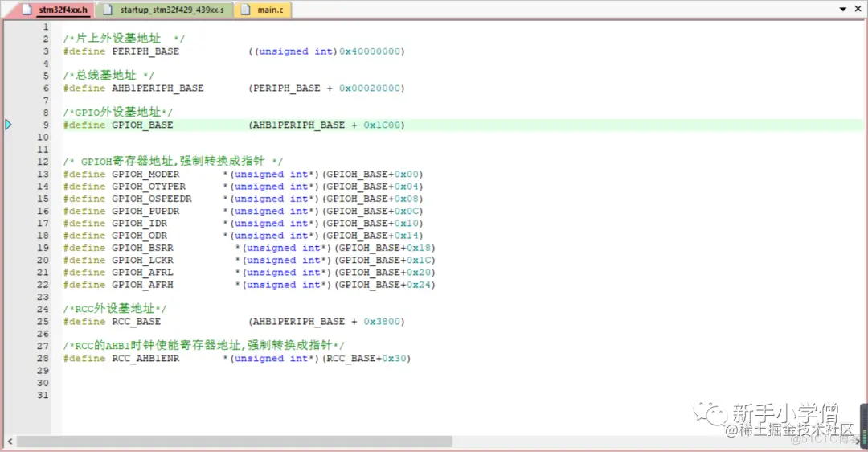Click GPIOH_PUPDR on line 16
868x452 pixels.
point(145,211)
